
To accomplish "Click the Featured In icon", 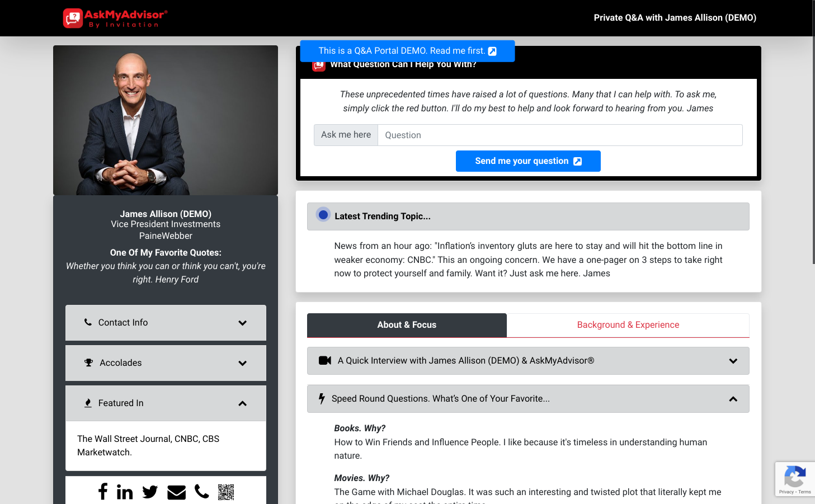I will coord(88,403).
